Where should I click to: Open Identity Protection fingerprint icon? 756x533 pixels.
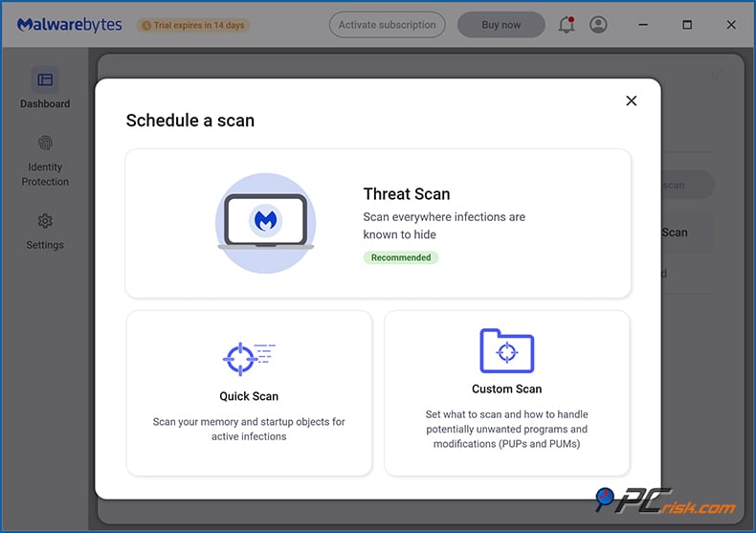(x=45, y=144)
